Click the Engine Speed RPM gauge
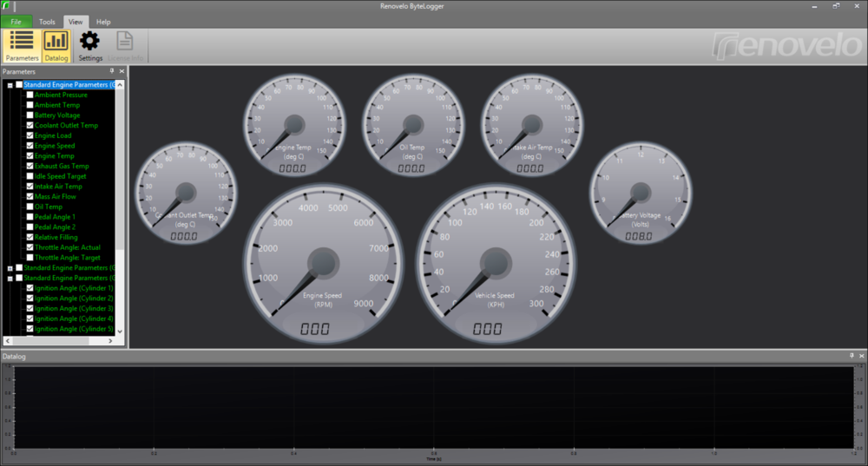 pos(323,264)
